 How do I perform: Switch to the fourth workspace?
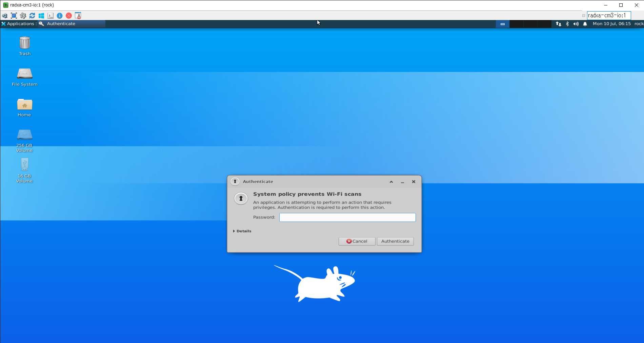point(544,24)
